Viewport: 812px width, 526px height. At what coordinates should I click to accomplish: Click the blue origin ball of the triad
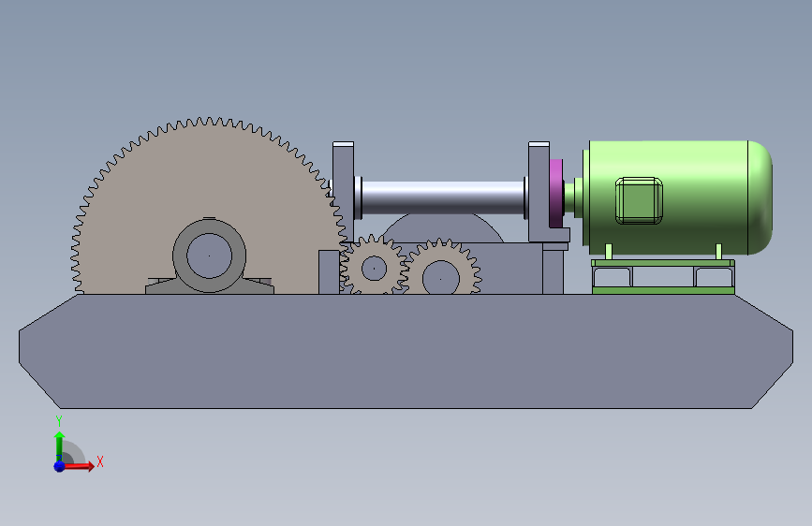point(60,466)
